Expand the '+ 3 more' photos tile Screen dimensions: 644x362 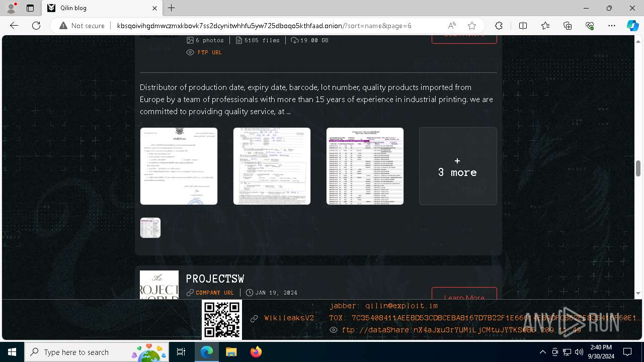[x=458, y=166]
